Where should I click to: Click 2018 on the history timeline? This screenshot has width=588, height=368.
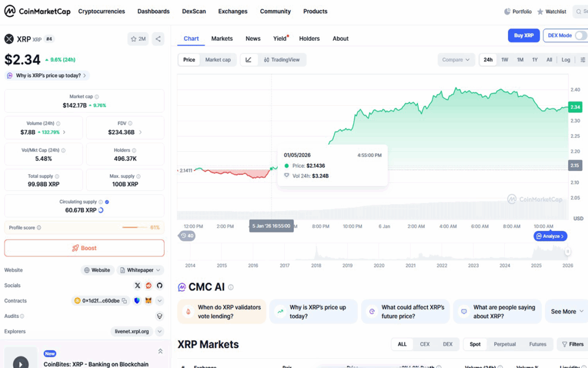point(316,266)
